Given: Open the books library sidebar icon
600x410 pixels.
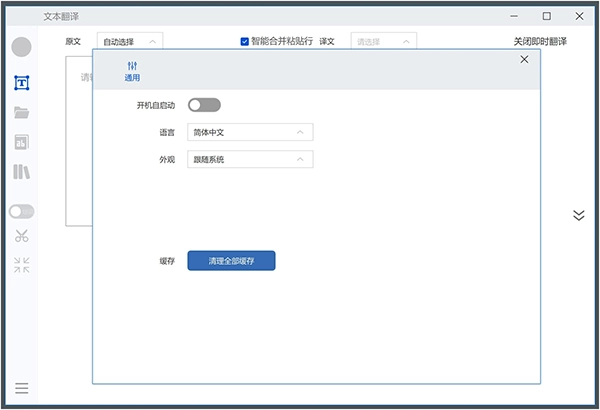Looking at the screenshot, I should pos(21,172).
